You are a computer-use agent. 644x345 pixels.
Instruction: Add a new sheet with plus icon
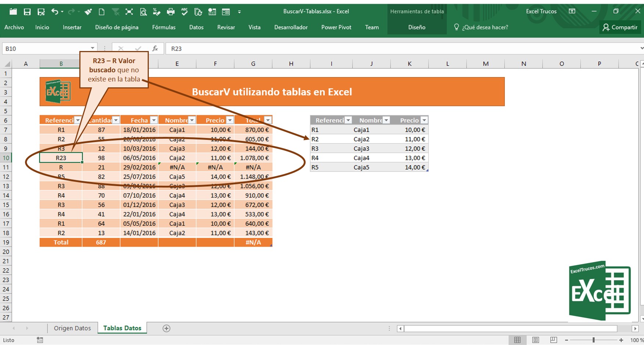point(166,328)
